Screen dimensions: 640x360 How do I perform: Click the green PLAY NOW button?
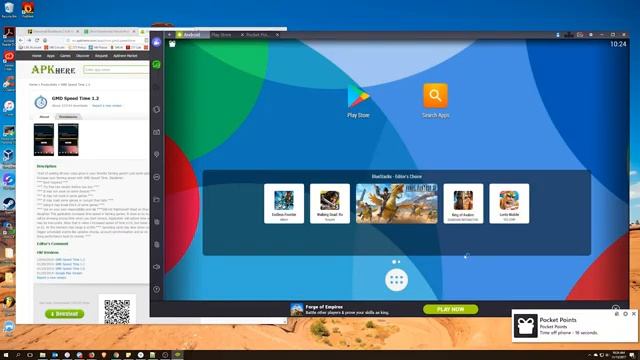pos(451,309)
